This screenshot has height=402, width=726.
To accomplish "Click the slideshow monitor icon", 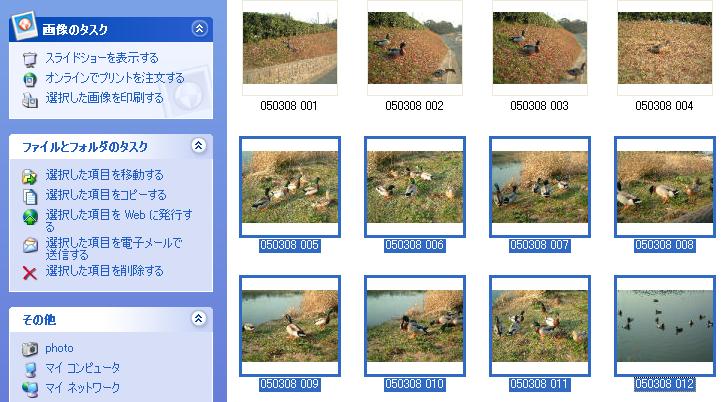I will pos(30,59).
